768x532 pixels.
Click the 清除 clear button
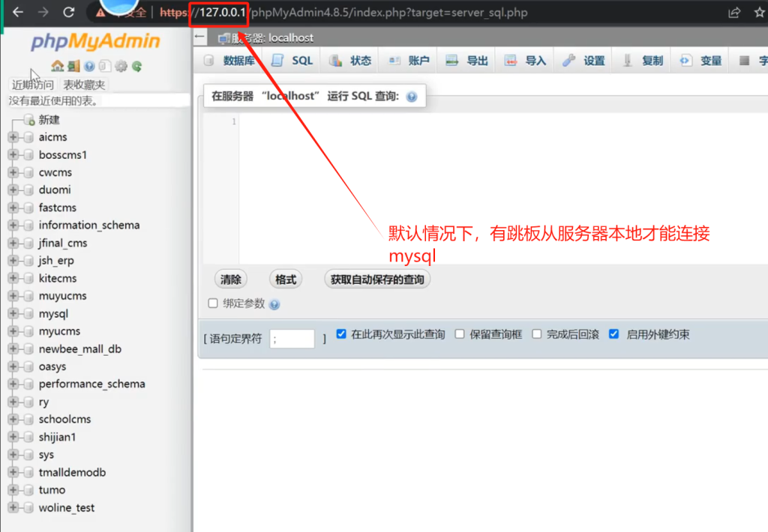231,279
